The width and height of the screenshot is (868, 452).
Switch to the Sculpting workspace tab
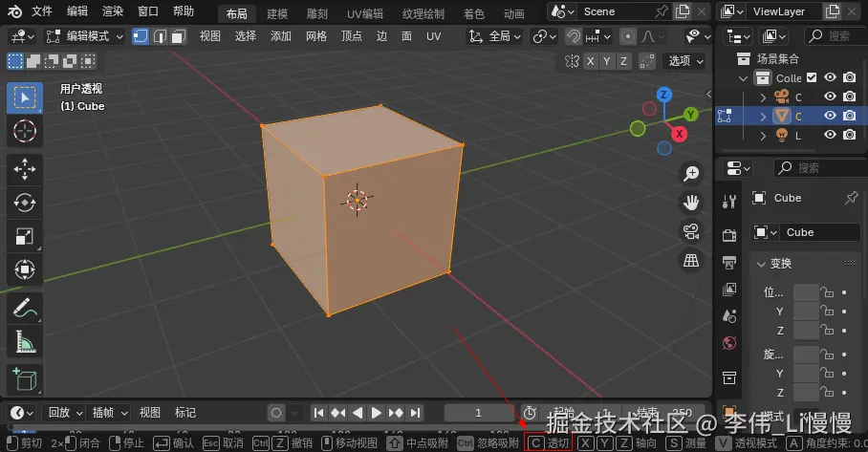317,13
